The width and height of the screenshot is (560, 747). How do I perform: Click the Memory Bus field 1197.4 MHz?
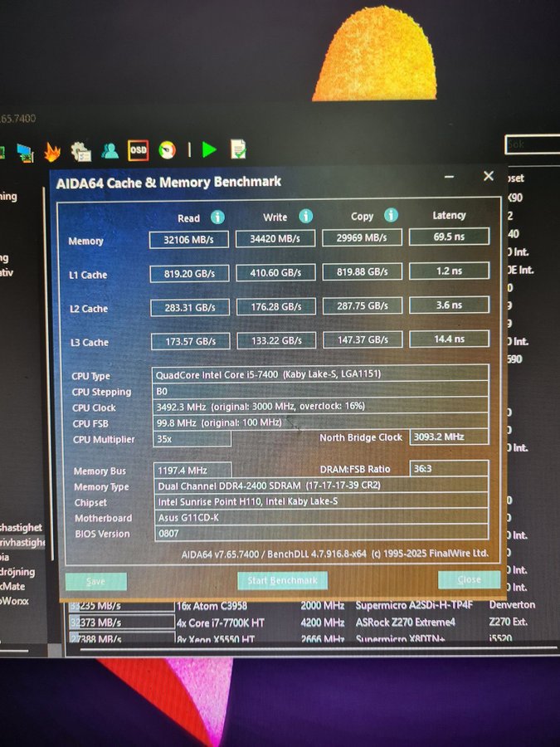(192, 471)
